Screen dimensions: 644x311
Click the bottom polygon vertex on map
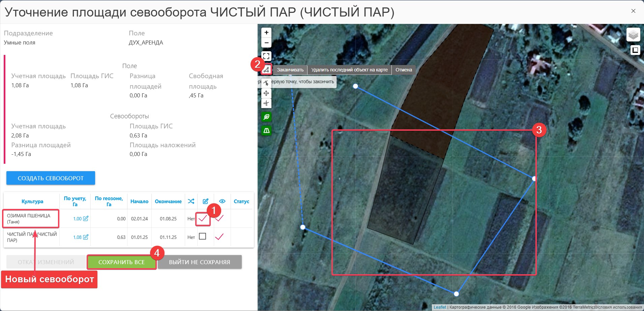pos(456,294)
